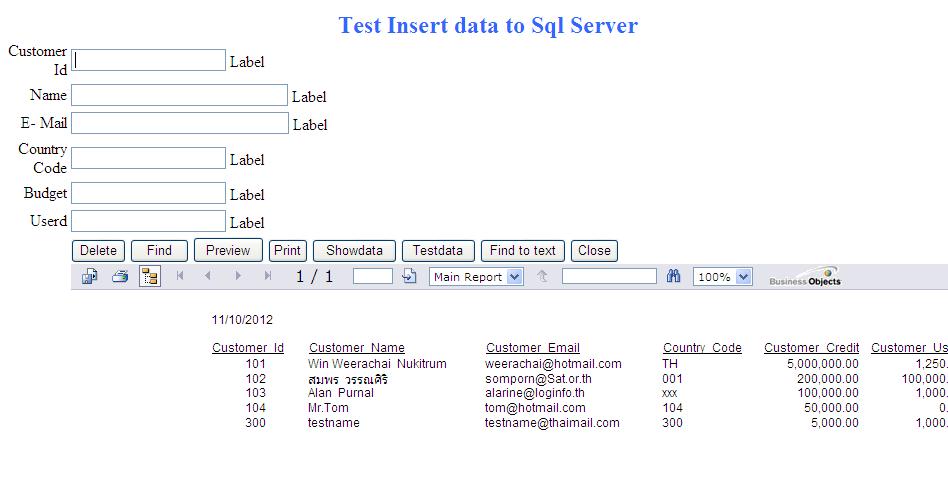948x499 pixels.
Task: Click Alan Purnal name cell
Action: [x=340, y=393]
